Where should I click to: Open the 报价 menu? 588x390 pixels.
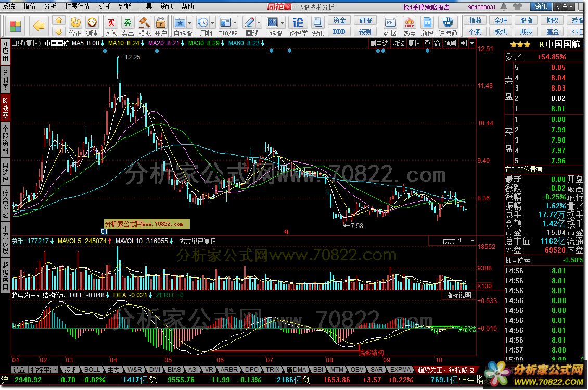pos(29,6)
